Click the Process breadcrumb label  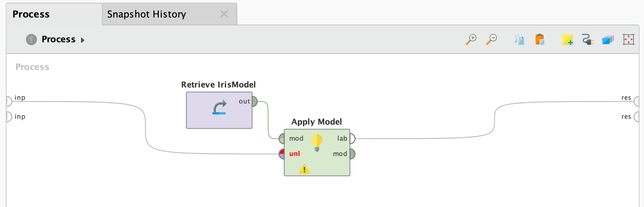click(x=58, y=39)
